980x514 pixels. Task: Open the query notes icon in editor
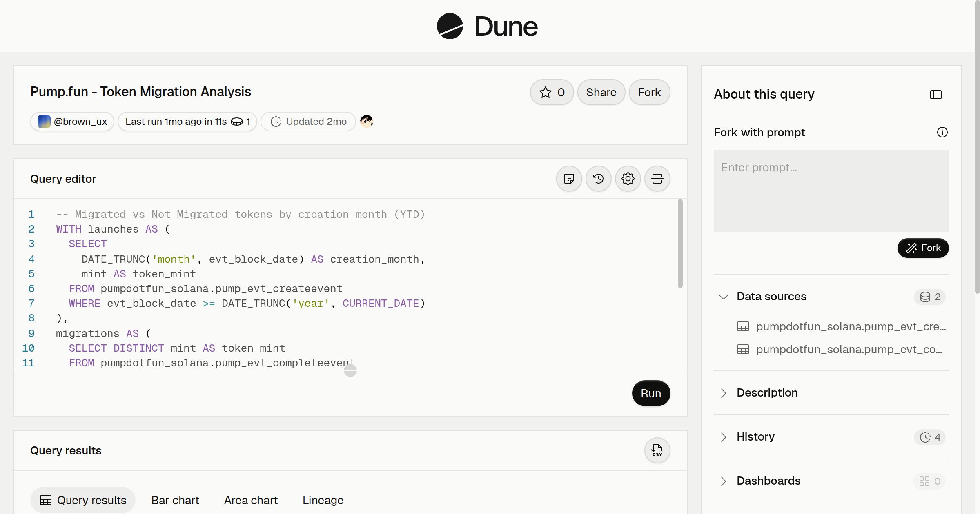[569, 179]
